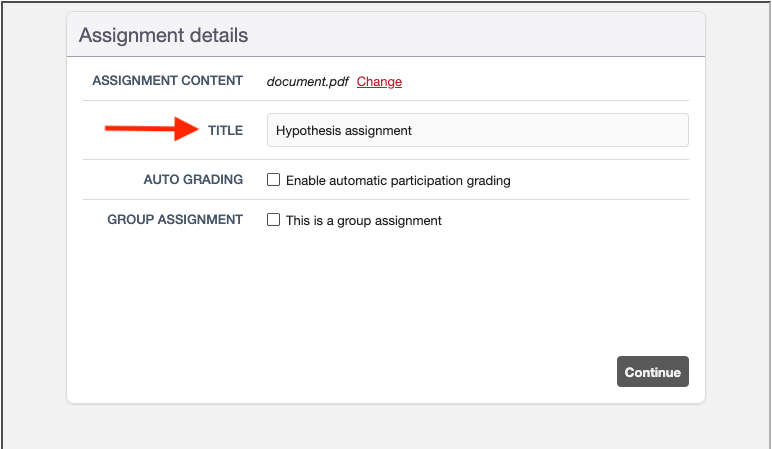Click the ASSIGNMENT CONTENT label

(167, 81)
